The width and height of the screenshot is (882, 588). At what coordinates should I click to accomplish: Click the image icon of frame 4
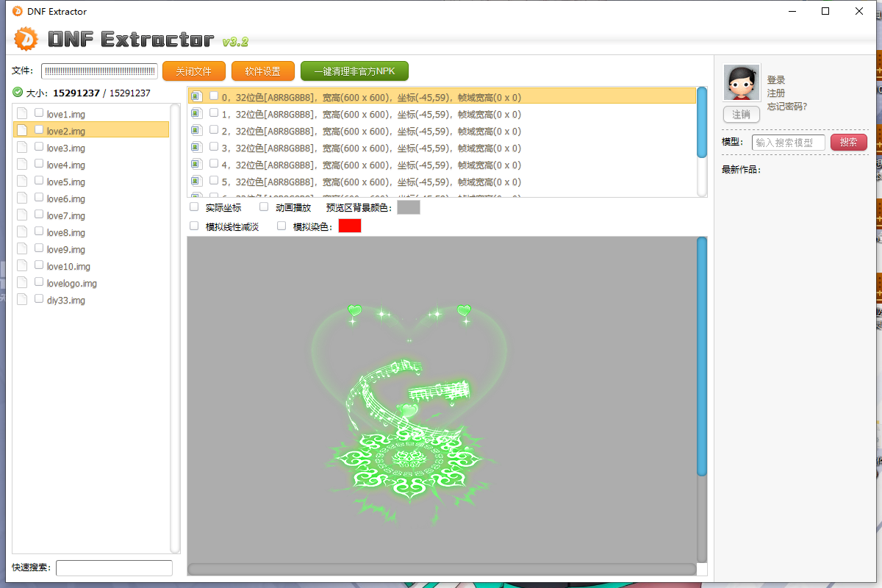[x=196, y=164]
